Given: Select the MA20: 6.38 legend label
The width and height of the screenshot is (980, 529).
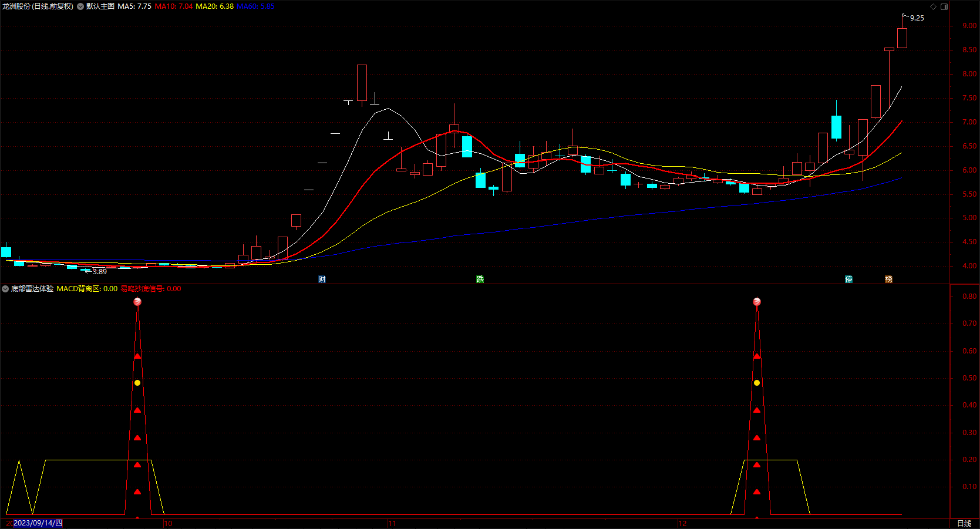Looking at the screenshot, I should [x=215, y=6].
